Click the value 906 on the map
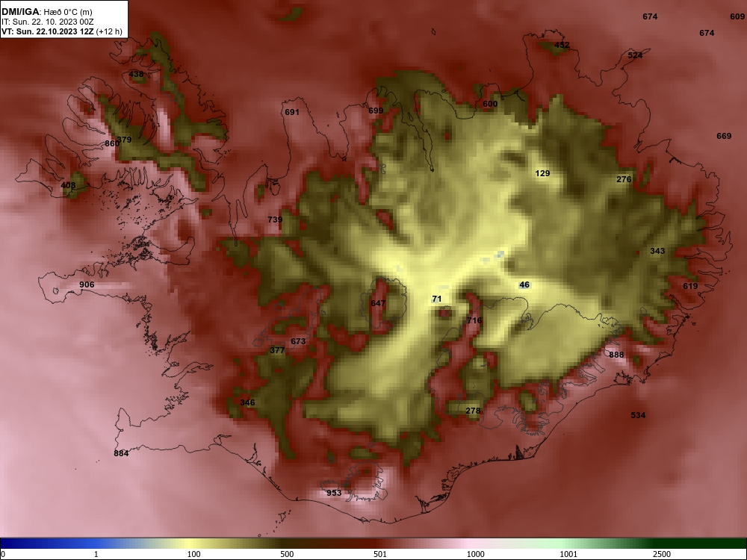This screenshot has width=747, height=560. 87,284
